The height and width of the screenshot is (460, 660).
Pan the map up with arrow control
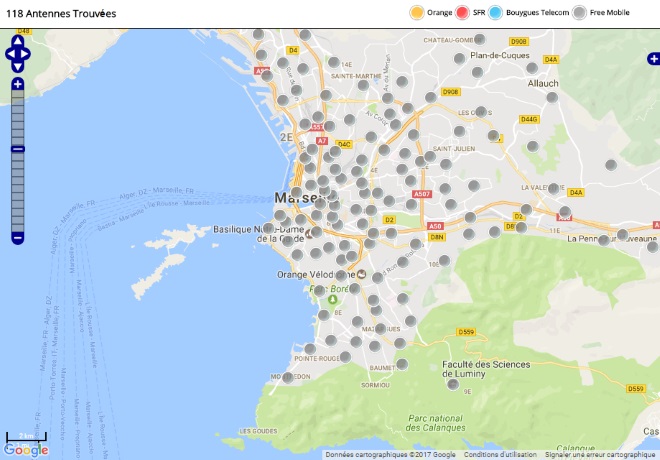[17, 42]
